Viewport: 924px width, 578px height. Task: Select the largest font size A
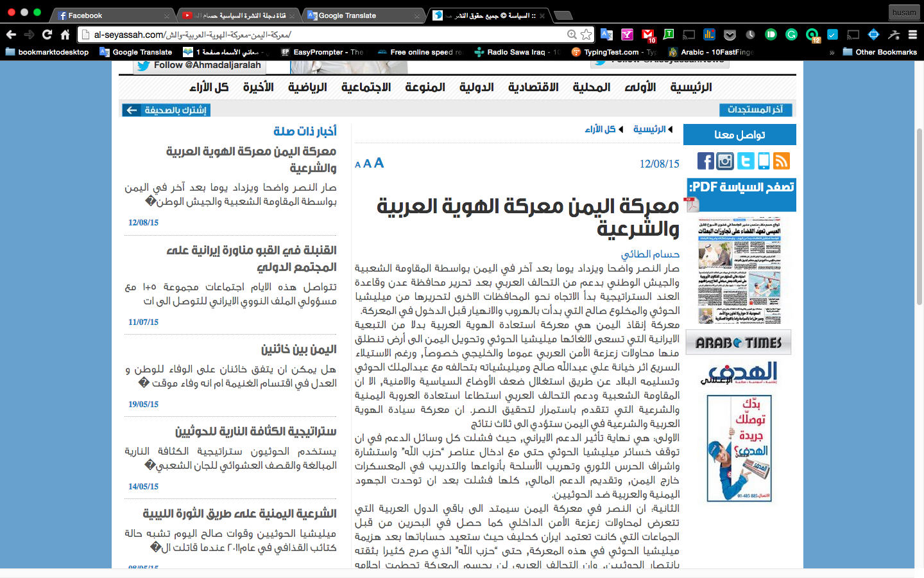point(379,163)
